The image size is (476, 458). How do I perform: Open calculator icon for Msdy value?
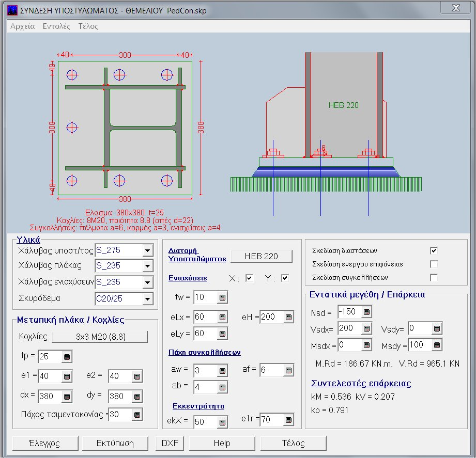tap(437, 345)
